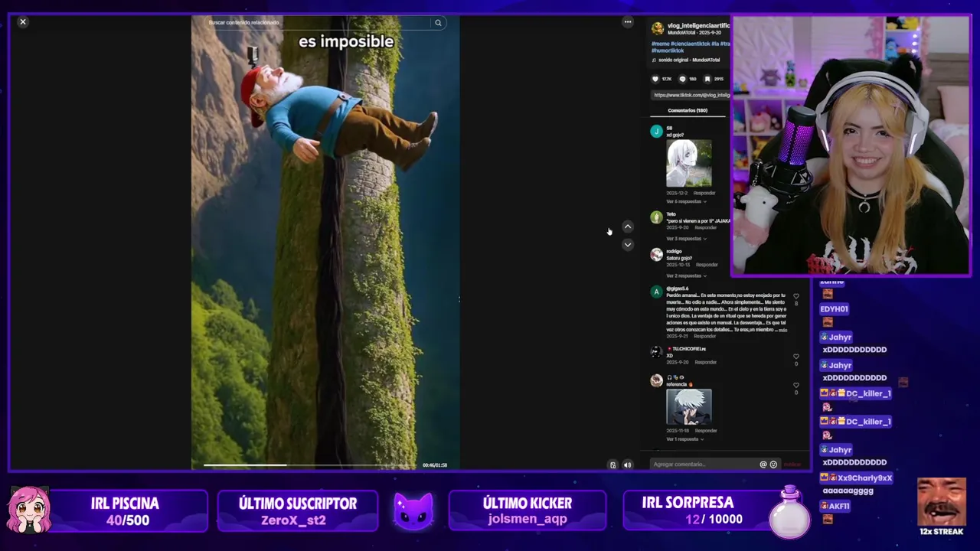The height and width of the screenshot is (551, 980).
Task: Click the streamer webcam feed
Action: pos(851,145)
